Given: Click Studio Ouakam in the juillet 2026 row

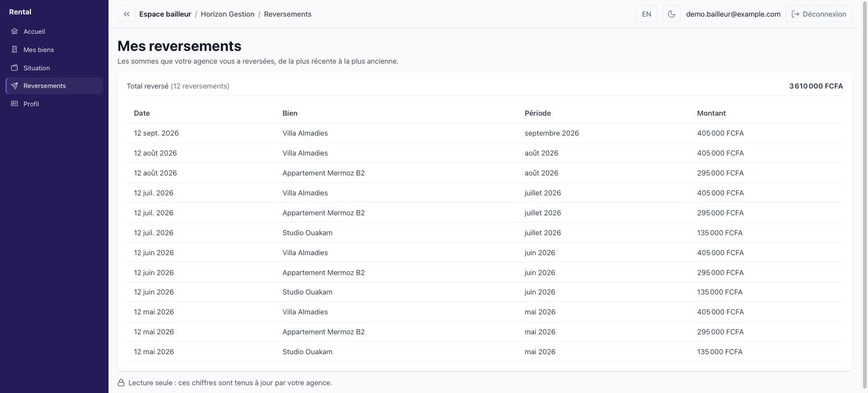Looking at the screenshot, I should click(307, 232).
